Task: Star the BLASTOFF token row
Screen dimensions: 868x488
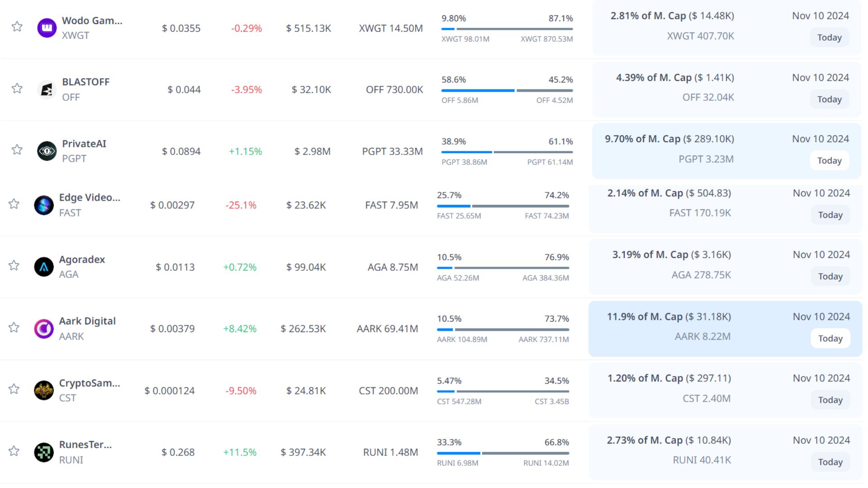Action: pos(17,88)
